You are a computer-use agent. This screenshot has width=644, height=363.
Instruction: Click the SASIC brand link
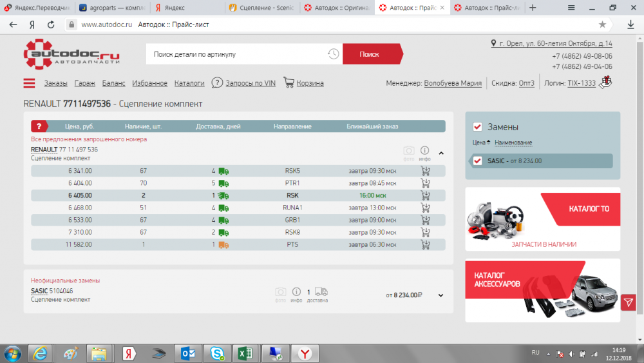pyautogui.click(x=39, y=291)
